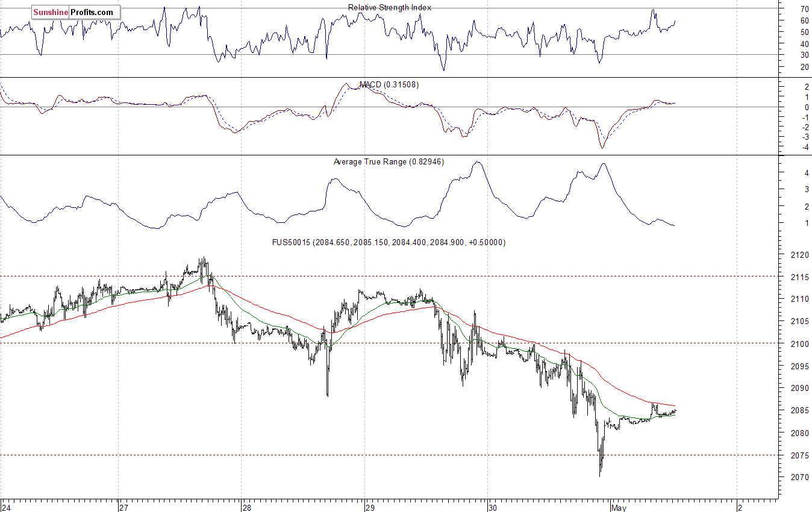Click the ATR axis value 3

click(x=805, y=190)
